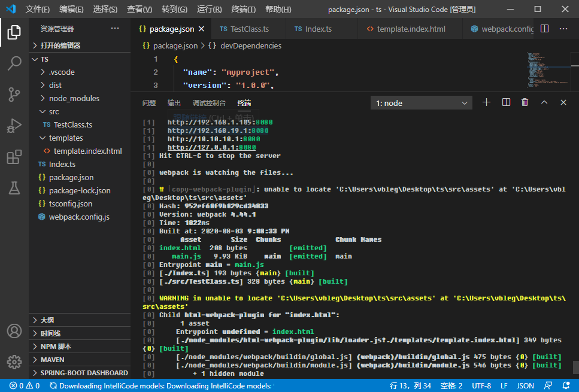The width and height of the screenshot is (579, 392).
Task: Switch to the Index.ts editor tab
Action: [x=322, y=29]
